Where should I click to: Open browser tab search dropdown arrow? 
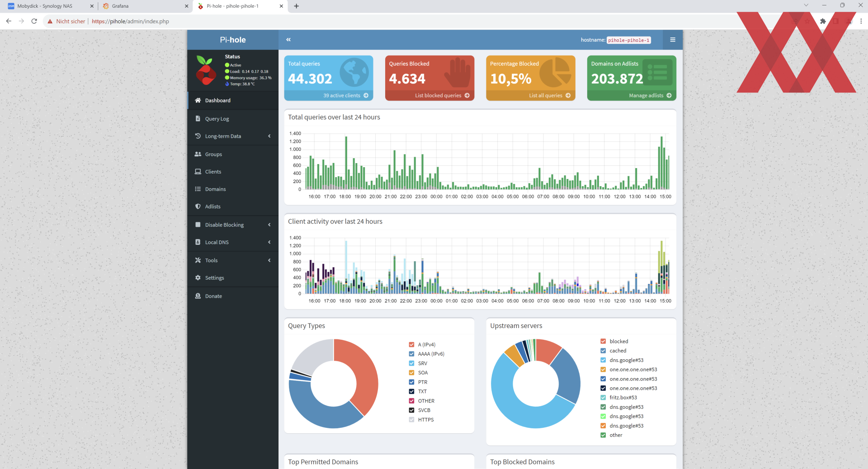[806, 5]
